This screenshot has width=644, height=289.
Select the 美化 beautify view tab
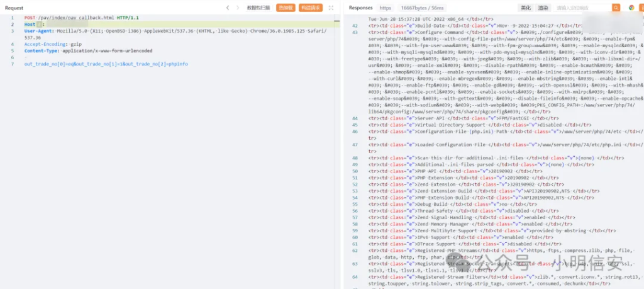(x=526, y=8)
